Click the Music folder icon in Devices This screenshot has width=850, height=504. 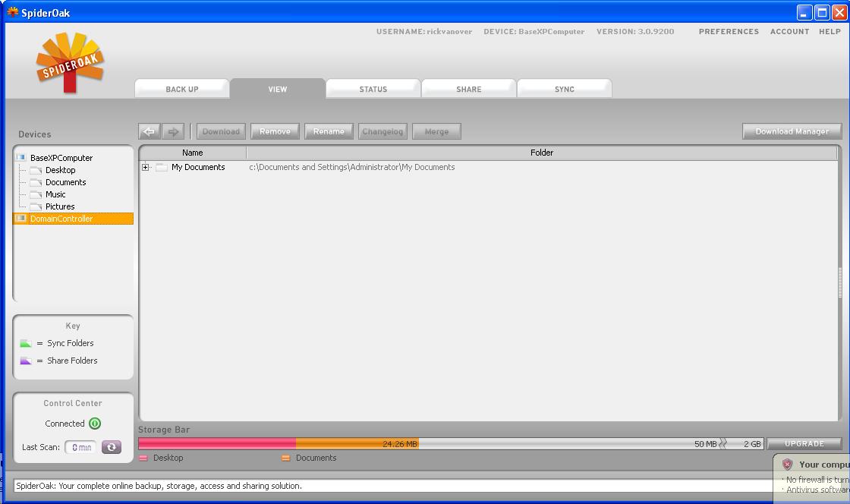pyautogui.click(x=36, y=194)
